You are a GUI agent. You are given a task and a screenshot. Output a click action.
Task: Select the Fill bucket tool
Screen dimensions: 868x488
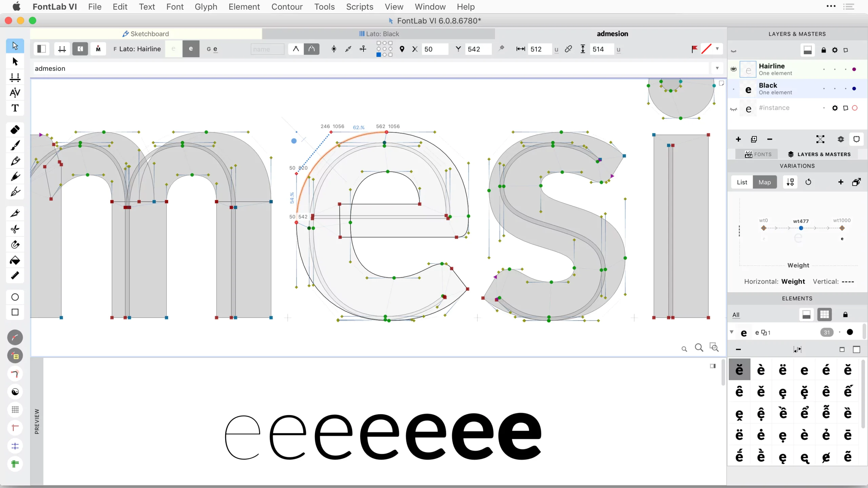tap(15, 260)
